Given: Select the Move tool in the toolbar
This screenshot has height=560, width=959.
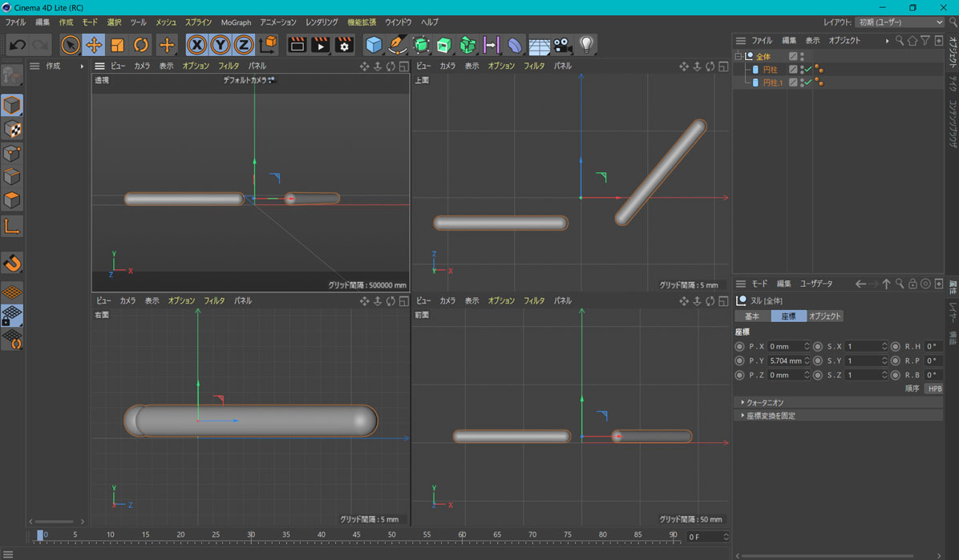Looking at the screenshot, I should [x=94, y=45].
